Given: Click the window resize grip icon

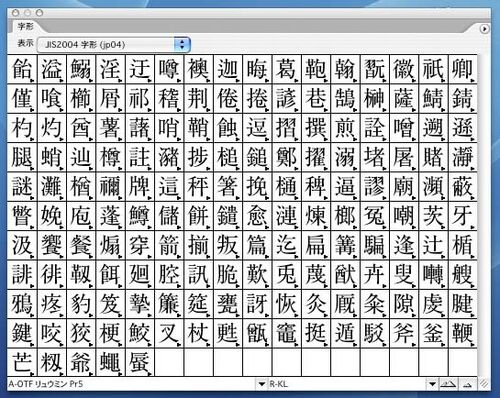Looking at the screenshot, I should tap(484, 384).
